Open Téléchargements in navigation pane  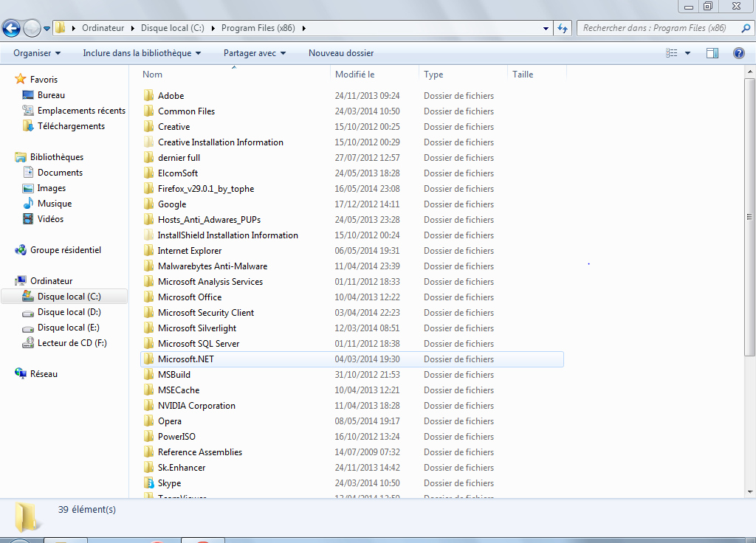click(63, 125)
